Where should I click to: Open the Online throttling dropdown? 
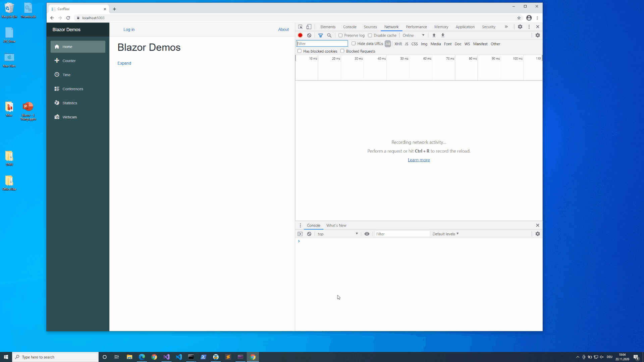(x=413, y=35)
